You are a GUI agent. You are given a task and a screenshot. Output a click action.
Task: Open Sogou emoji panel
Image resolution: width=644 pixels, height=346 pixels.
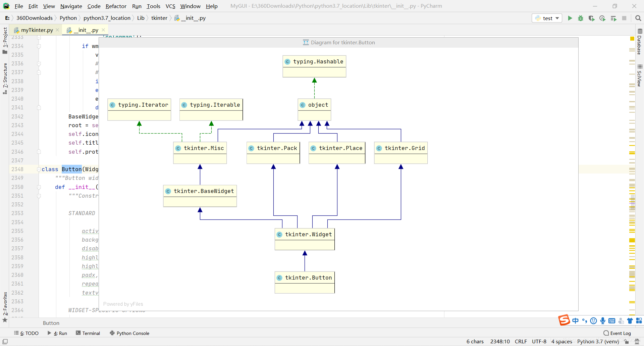(594, 321)
